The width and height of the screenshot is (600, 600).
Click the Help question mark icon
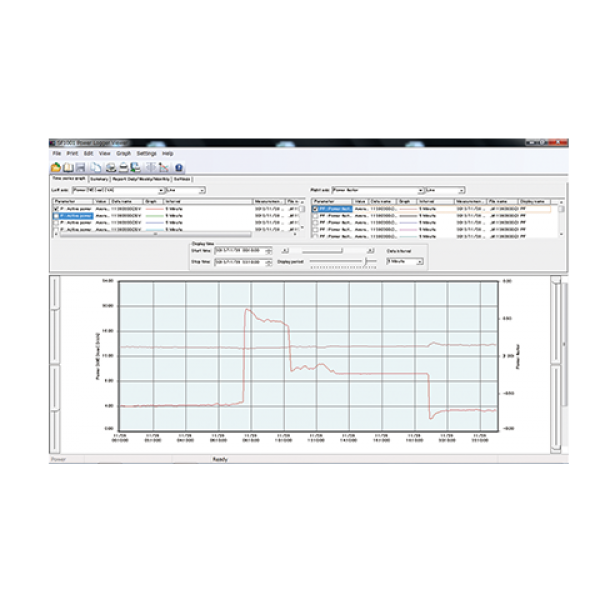(x=179, y=168)
